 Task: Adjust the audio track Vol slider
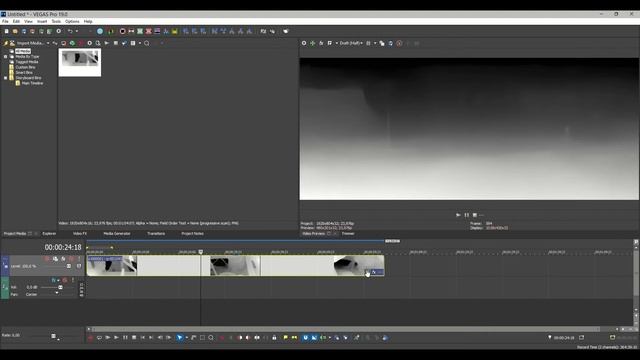pos(60,287)
